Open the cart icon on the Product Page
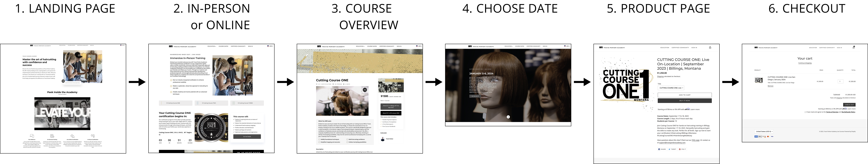This screenshot has width=868, height=164. tap(710, 48)
